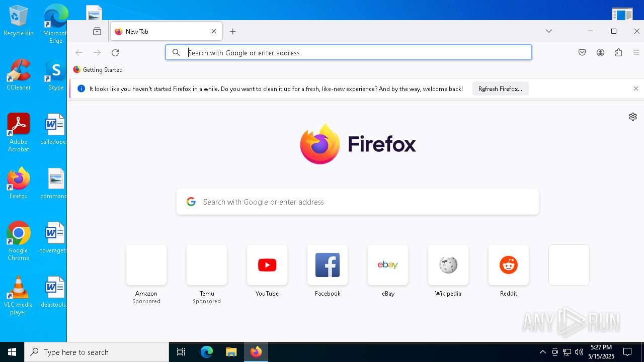Dismiss the refresh Firefox notification bar
Image resolution: width=644 pixels, height=362 pixels.
[x=636, y=88]
